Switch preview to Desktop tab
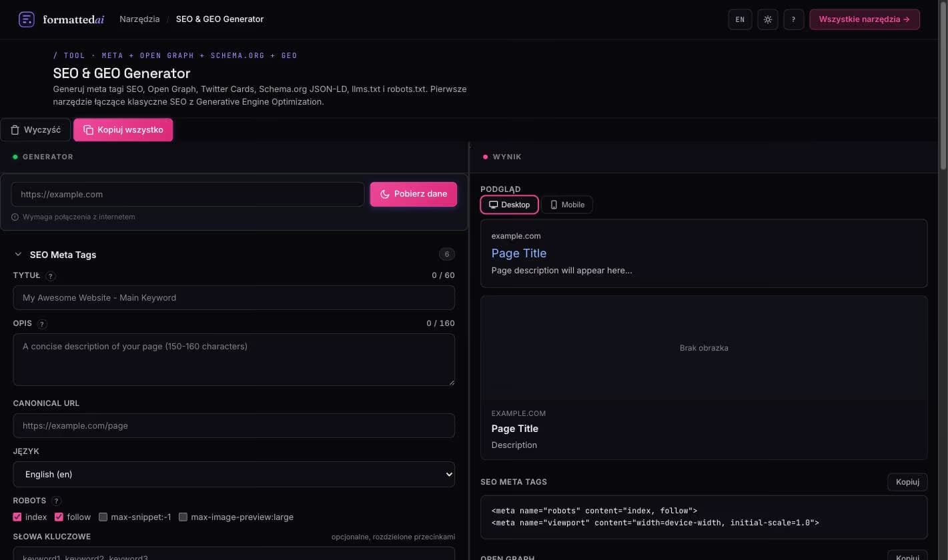This screenshot has height=560, width=948. [x=509, y=205]
